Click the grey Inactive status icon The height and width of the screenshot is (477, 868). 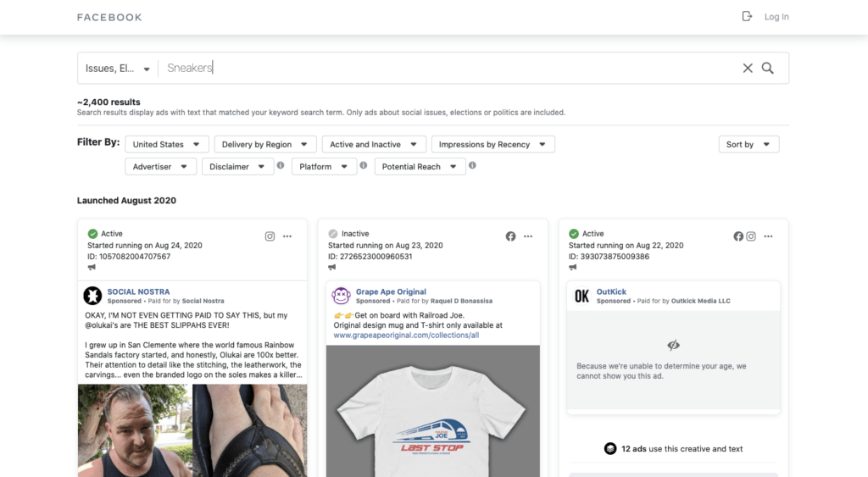coord(332,234)
